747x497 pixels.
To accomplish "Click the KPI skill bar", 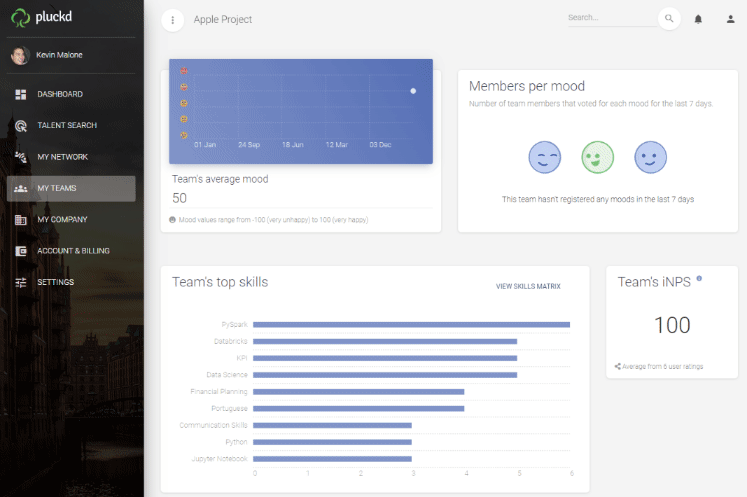I will tap(385, 358).
